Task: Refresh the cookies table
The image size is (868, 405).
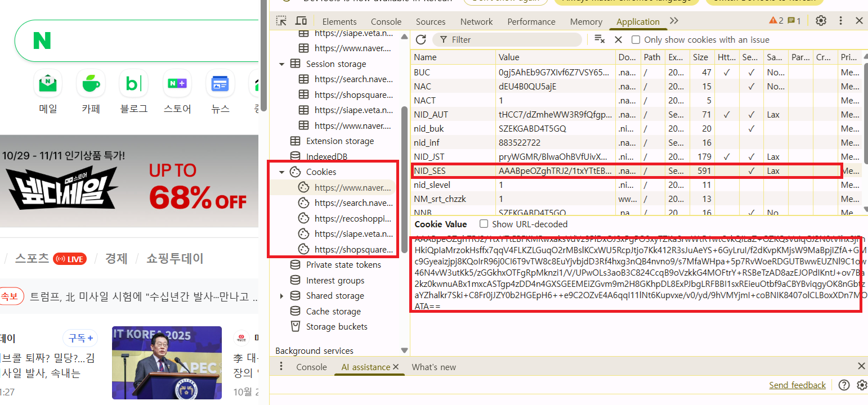Action: point(420,39)
